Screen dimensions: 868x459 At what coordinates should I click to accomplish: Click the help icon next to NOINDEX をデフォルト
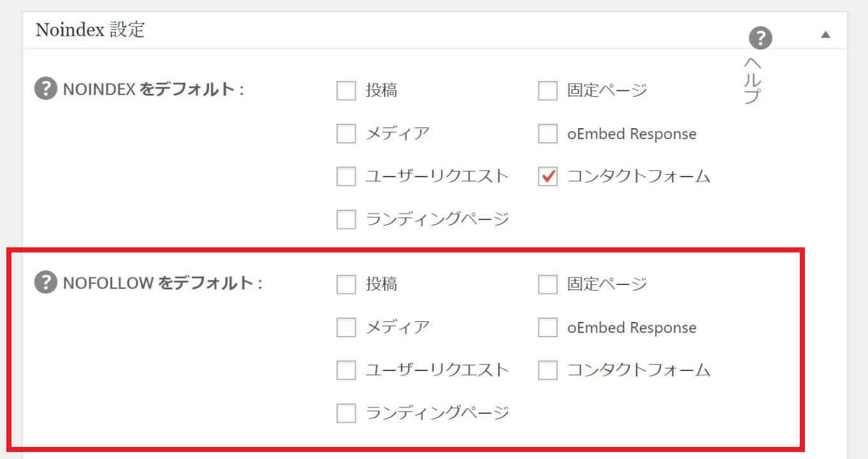coord(45,90)
